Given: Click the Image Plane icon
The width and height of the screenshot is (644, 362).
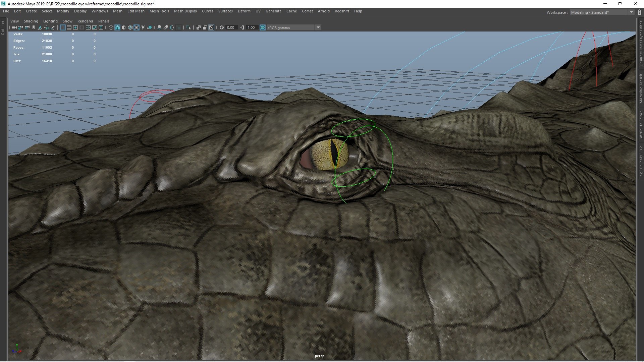Looking at the screenshot, I should point(40,27).
